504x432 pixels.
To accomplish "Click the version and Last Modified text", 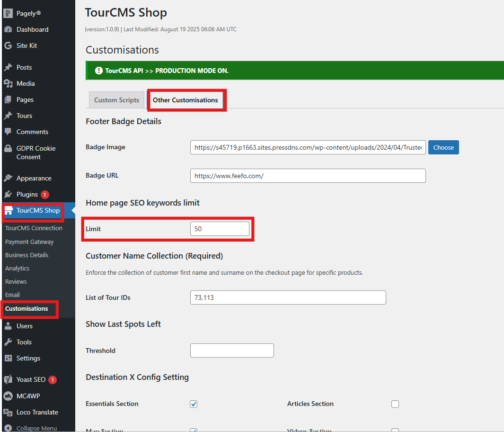I will pos(160,29).
